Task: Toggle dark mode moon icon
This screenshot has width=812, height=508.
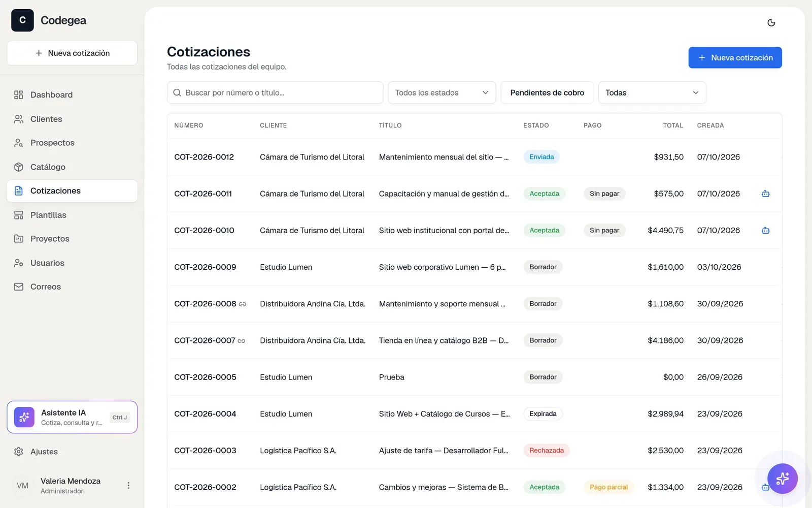Action: click(771, 22)
